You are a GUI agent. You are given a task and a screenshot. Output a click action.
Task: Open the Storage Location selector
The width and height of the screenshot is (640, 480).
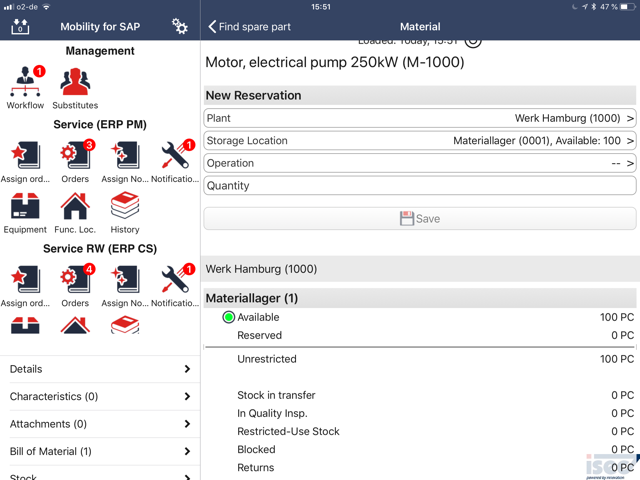click(420, 141)
